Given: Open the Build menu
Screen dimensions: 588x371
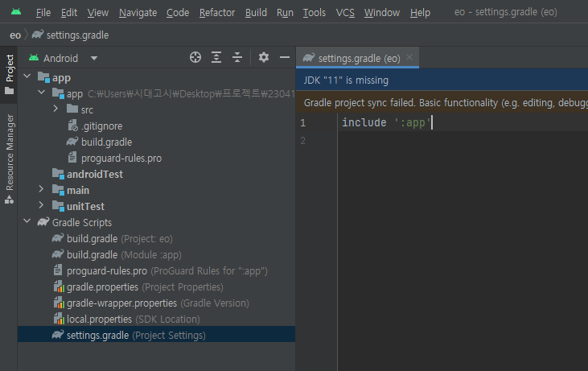Looking at the screenshot, I should [x=256, y=13].
